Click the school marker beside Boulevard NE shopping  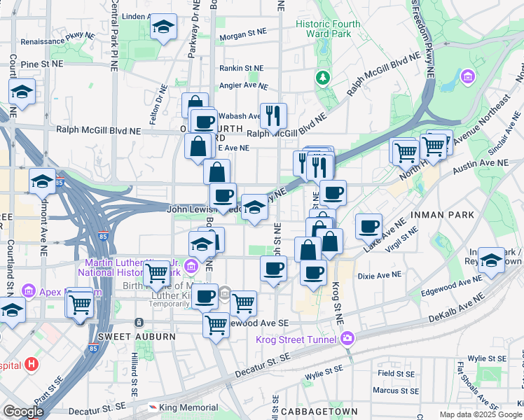click(202, 246)
